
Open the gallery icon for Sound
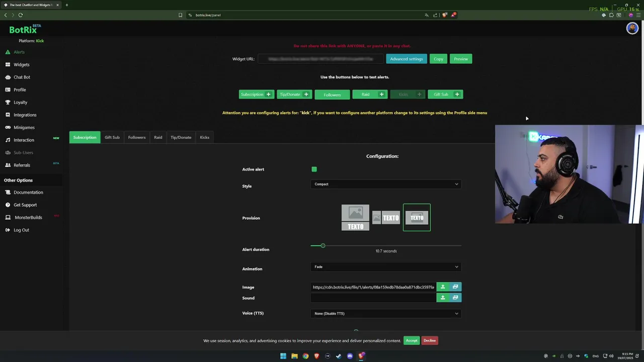(455, 298)
